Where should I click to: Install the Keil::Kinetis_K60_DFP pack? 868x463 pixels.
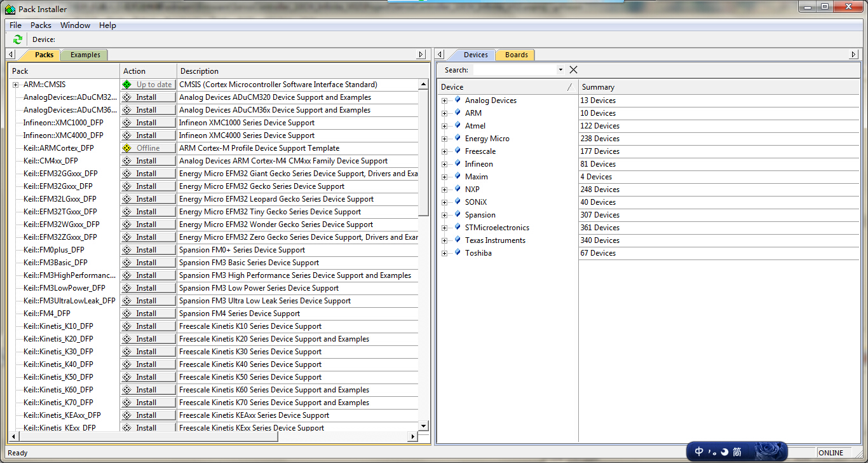[x=148, y=390]
